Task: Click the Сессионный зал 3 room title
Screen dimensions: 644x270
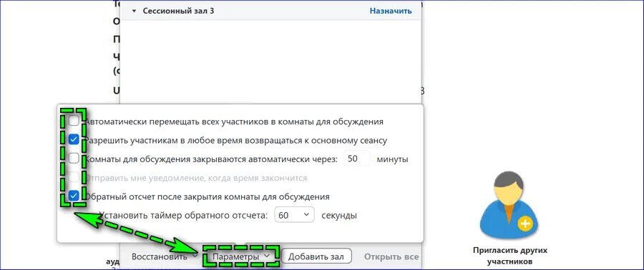Action: pos(178,11)
